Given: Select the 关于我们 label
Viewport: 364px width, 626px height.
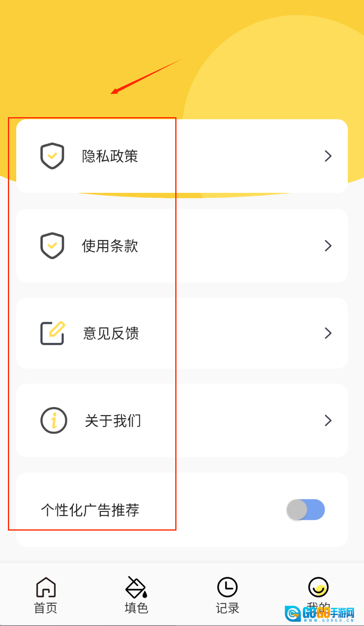Looking at the screenshot, I should (113, 421).
